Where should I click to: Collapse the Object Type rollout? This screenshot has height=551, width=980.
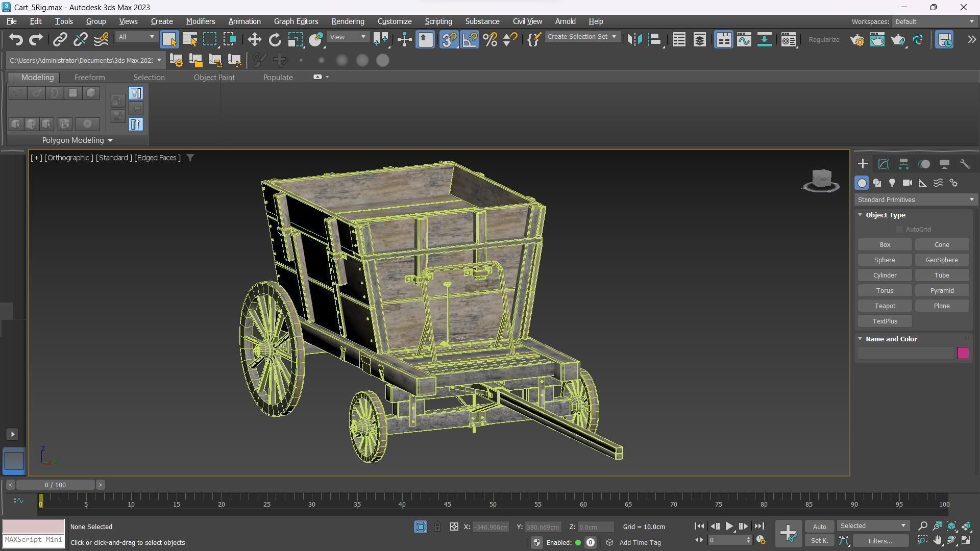click(x=860, y=215)
